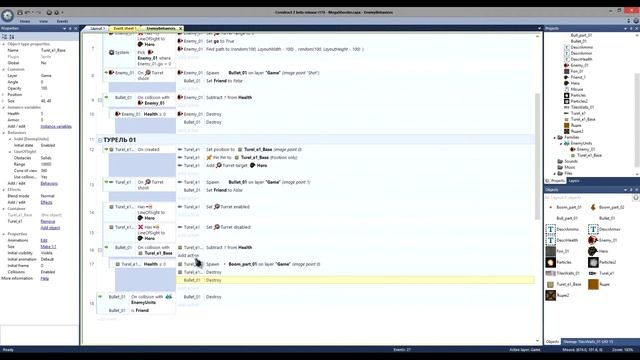
Task: Collapse Families folder in Projects tree
Action: pyautogui.click(x=555, y=138)
